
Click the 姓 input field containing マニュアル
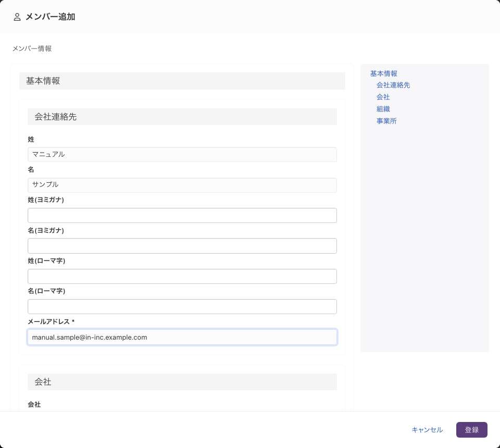[182, 154]
